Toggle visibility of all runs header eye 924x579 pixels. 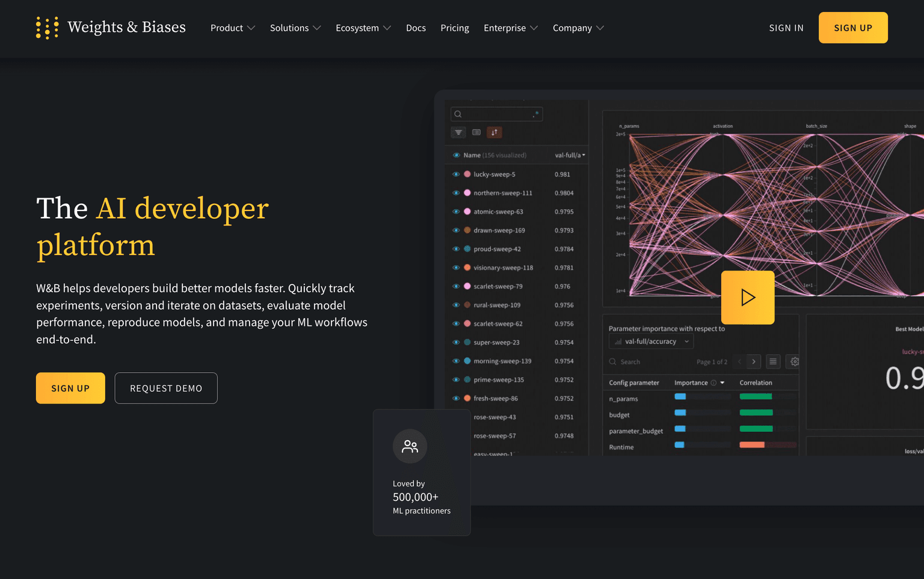[x=456, y=155]
